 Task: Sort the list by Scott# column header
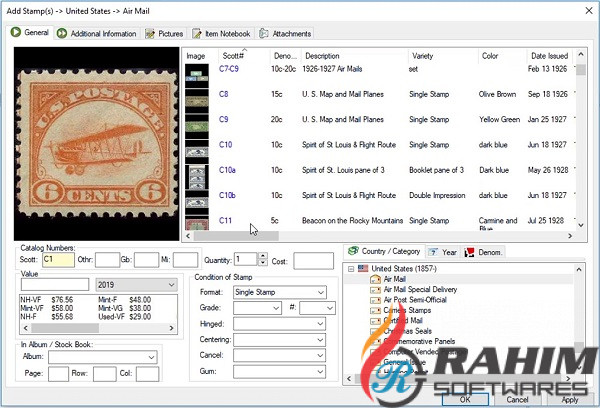point(233,55)
